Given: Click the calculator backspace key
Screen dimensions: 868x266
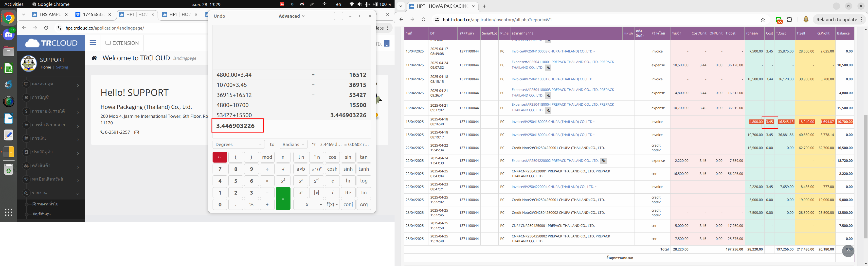Looking at the screenshot, I should coord(220,157).
